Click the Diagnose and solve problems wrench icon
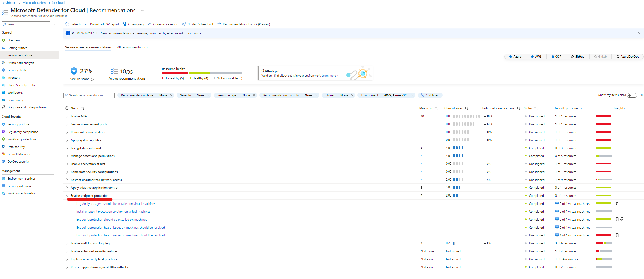Viewport: 644px width, 279px height. click(x=3, y=107)
